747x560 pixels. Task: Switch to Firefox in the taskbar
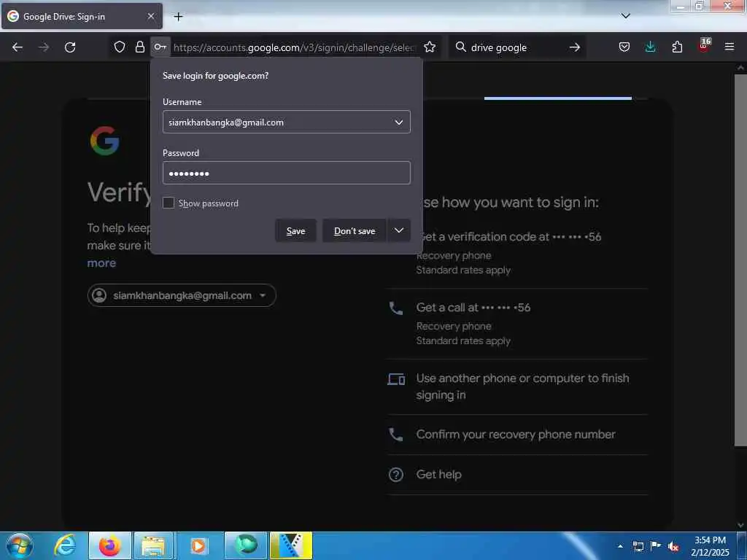coord(109,545)
